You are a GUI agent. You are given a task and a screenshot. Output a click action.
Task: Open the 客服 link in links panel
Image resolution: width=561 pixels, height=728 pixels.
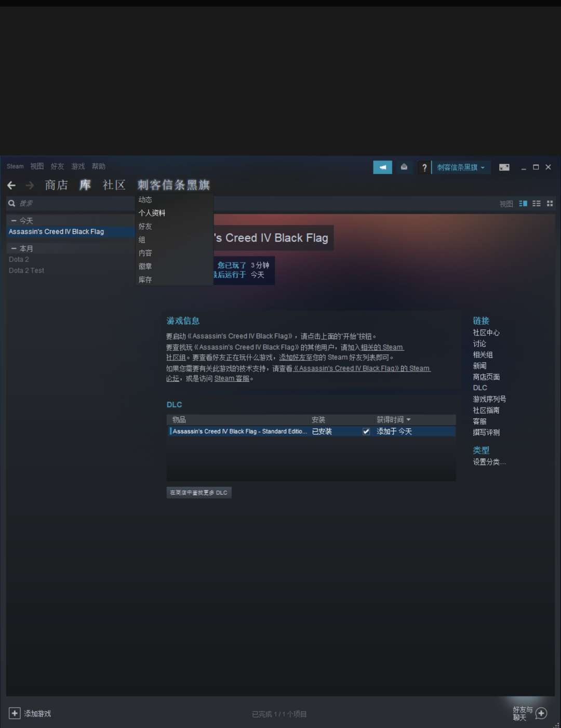(479, 421)
